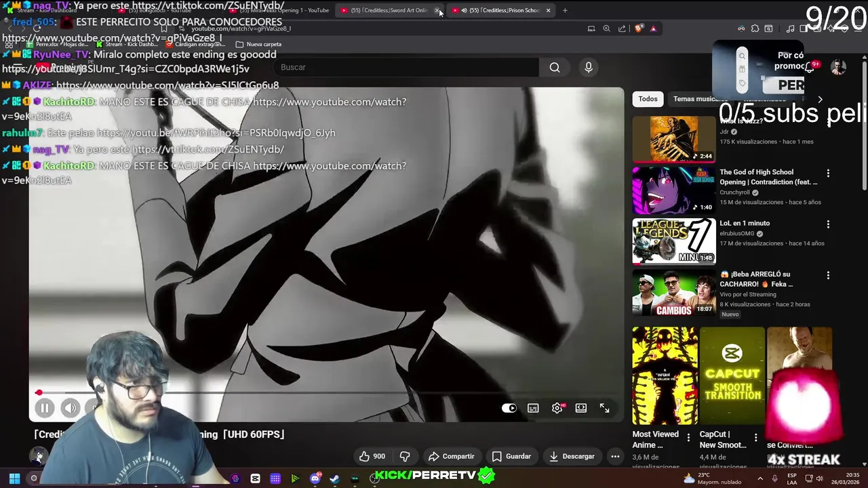The width and height of the screenshot is (868, 488).
Task: Open The God of High School video
Action: click(673, 190)
